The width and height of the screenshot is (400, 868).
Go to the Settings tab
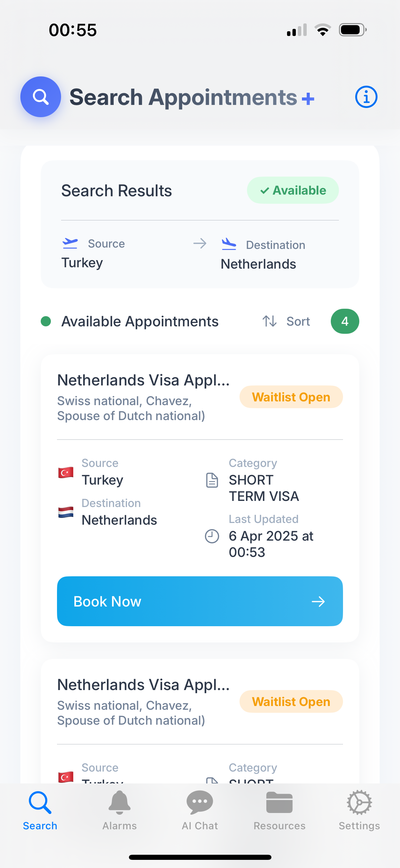coord(359,810)
